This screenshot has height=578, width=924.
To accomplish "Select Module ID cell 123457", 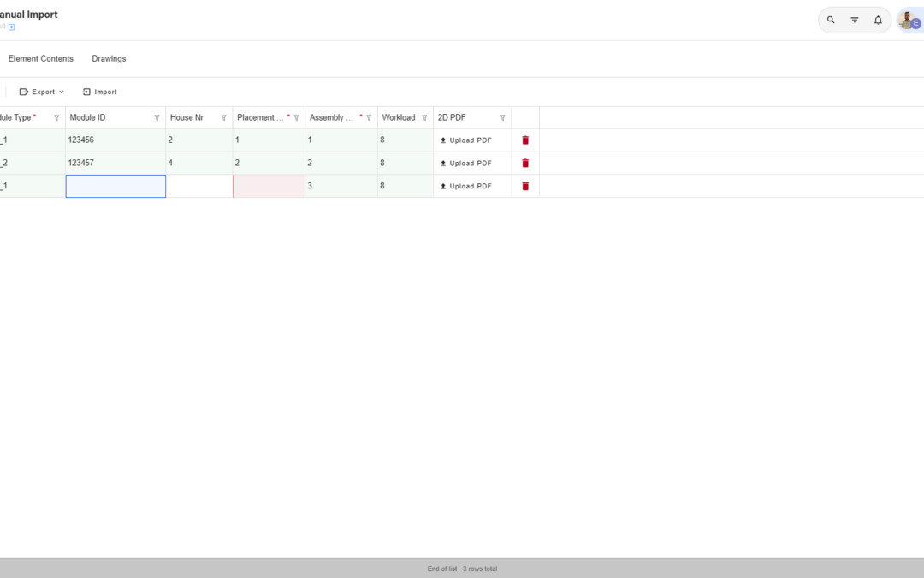I will (115, 164).
